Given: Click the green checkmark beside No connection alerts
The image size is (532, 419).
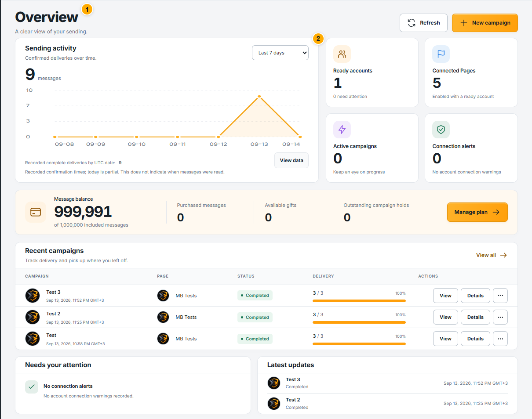Looking at the screenshot, I should [32, 387].
